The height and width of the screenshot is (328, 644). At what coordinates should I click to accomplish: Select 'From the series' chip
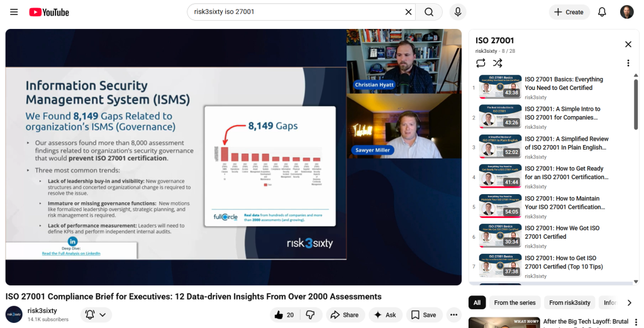click(514, 302)
